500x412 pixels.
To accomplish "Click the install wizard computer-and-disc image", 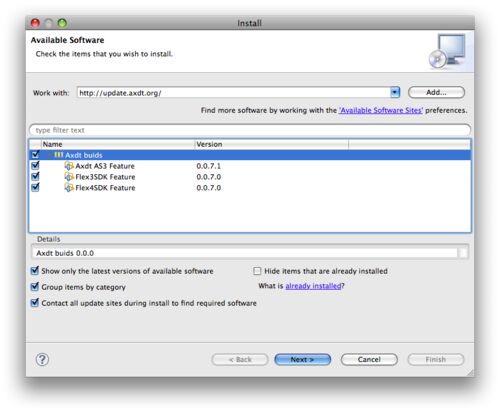I will (x=448, y=51).
